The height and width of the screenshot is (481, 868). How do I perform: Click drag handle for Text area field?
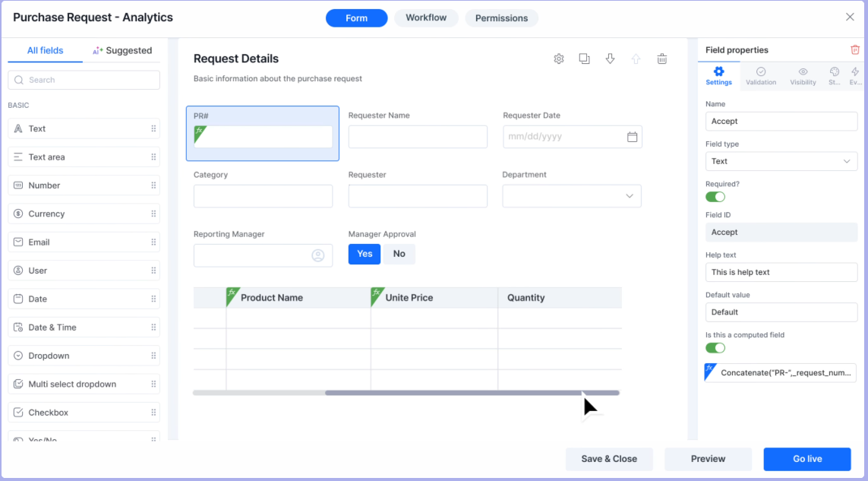click(153, 157)
